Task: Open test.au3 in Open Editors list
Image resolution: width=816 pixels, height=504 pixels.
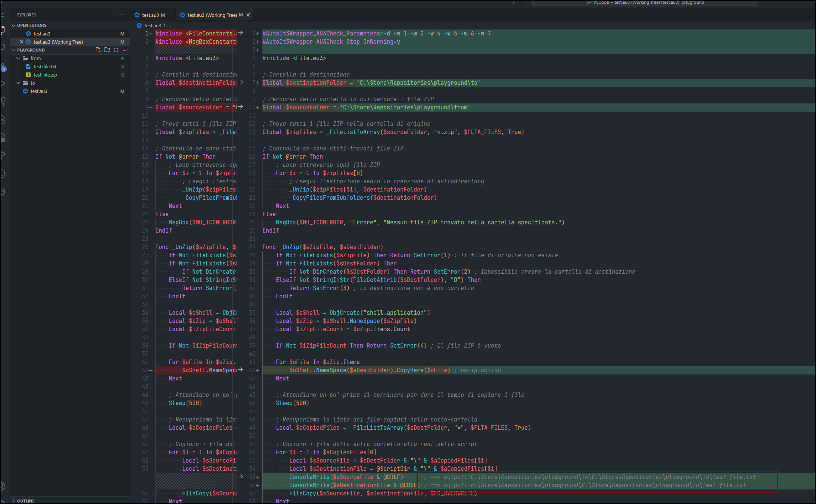Action: (70, 34)
